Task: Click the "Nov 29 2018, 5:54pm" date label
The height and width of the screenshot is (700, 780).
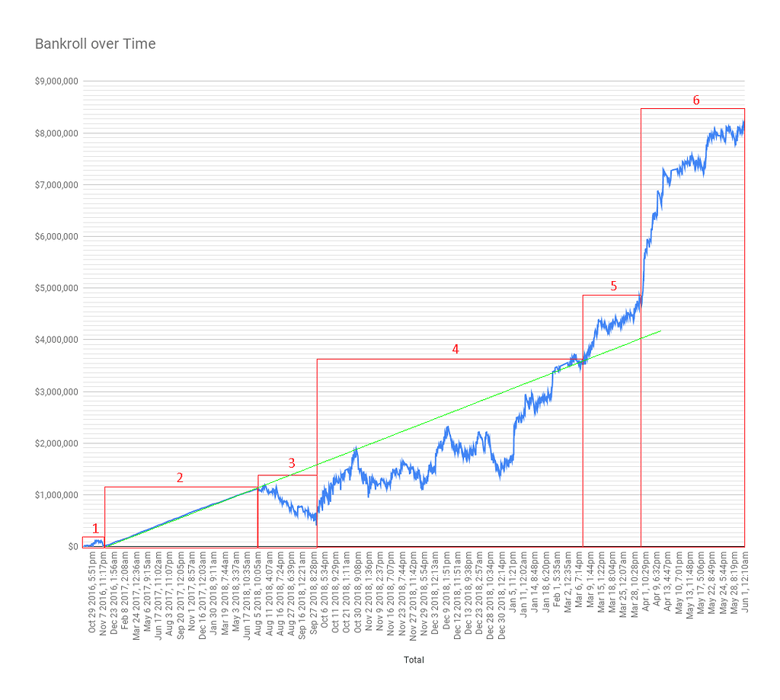Action: coord(424,593)
